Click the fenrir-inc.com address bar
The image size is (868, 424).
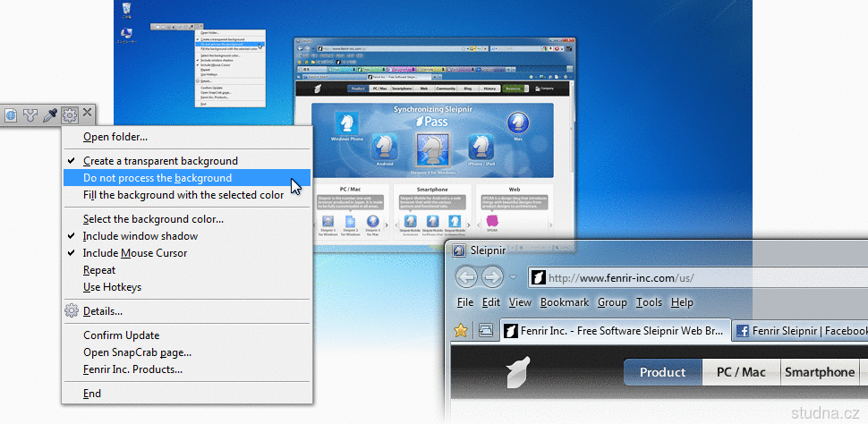pyautogui.click(x=698, y=277)
